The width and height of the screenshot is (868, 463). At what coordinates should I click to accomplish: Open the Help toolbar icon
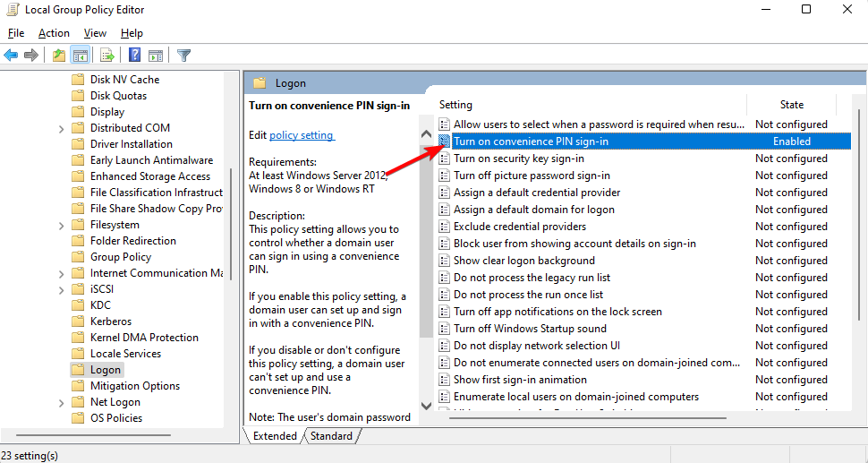(x=134, y=55)
